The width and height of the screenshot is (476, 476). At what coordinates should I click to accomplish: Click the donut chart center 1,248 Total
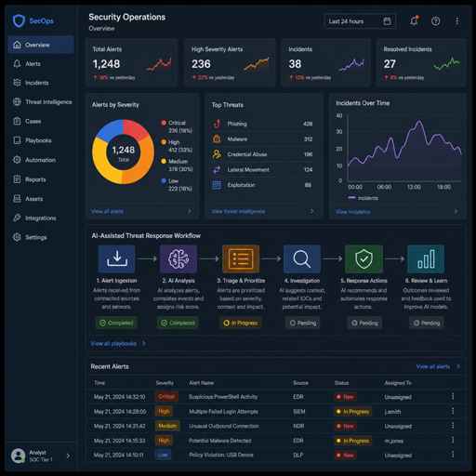point(124,153)
